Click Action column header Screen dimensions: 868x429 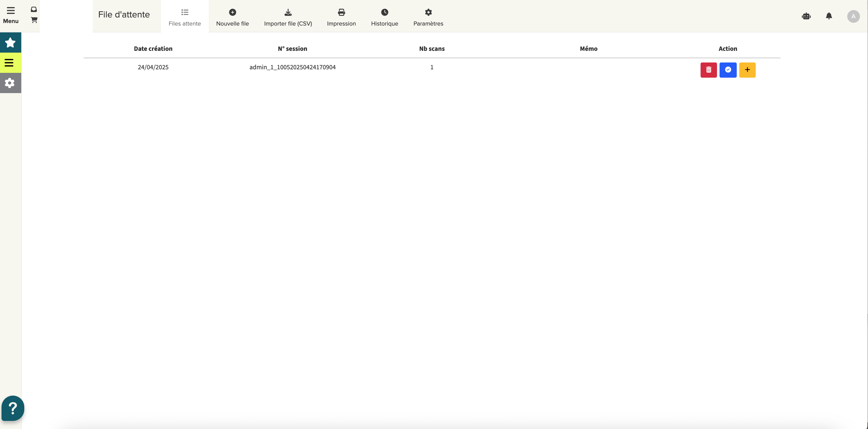point(728,49)
